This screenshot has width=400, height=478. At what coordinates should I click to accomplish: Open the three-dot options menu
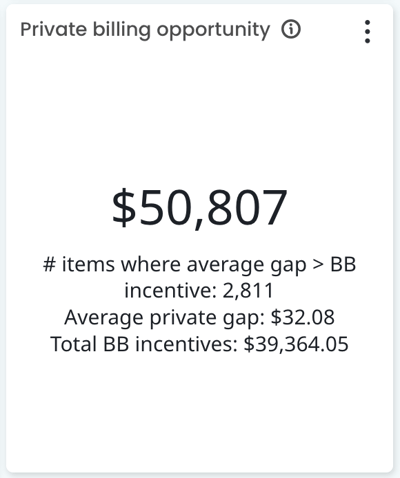(367, 32)
